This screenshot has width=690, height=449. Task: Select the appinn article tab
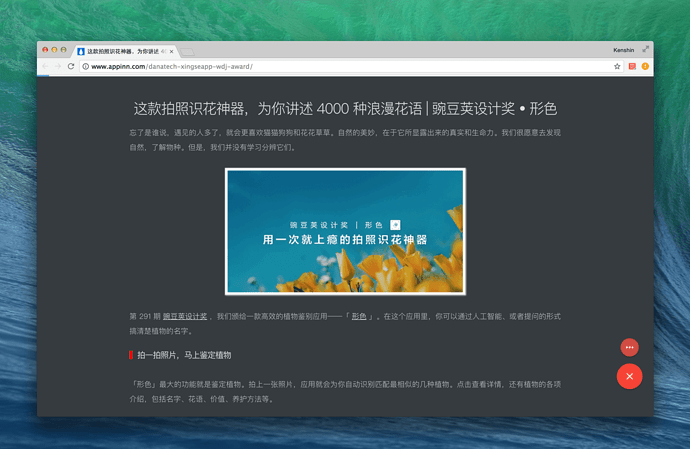(120, 50)
